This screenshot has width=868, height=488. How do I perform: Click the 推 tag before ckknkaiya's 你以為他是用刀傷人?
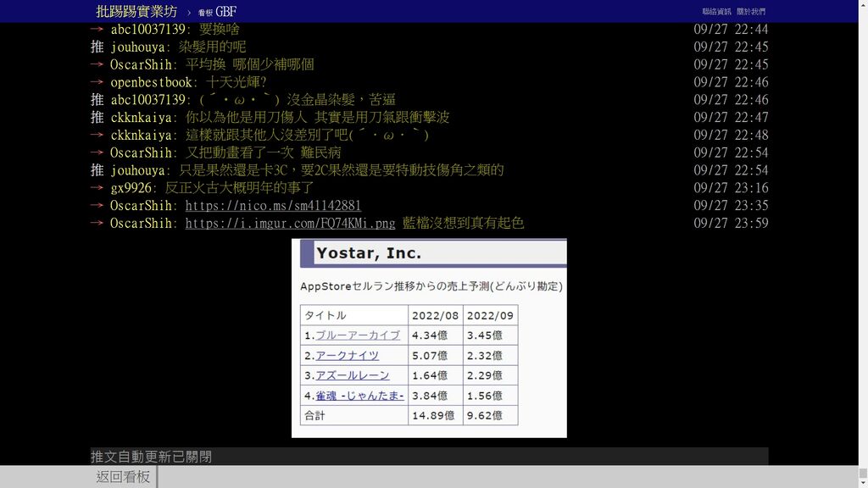click(97, 117)
